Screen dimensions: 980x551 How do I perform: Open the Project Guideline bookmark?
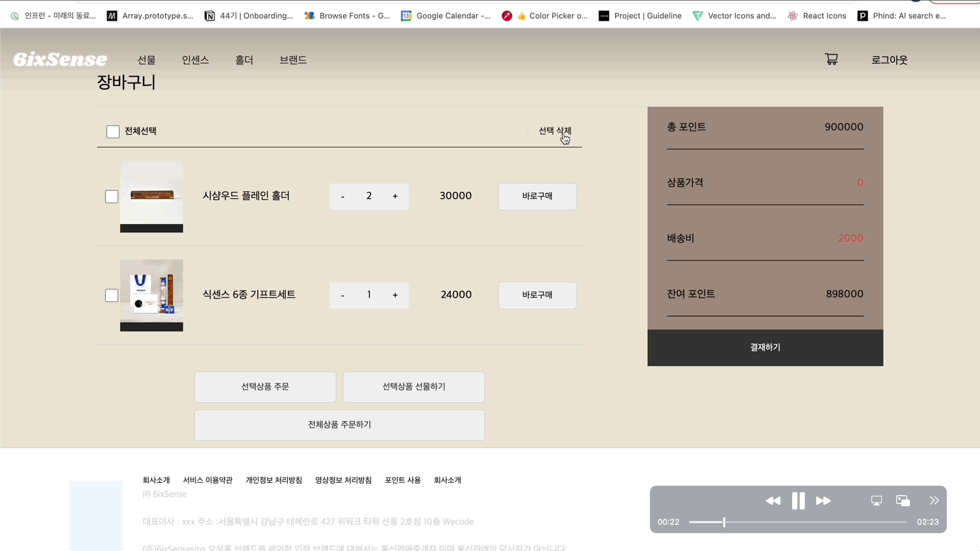pos(640,16)
